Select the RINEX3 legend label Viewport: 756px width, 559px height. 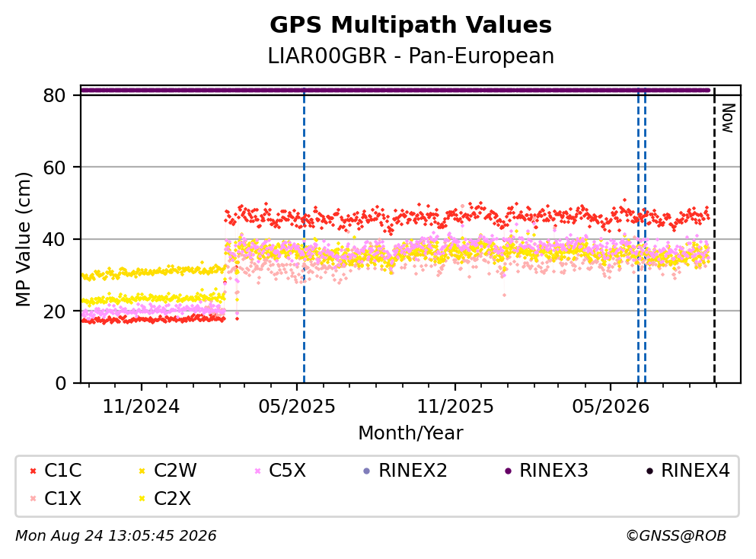553,470
